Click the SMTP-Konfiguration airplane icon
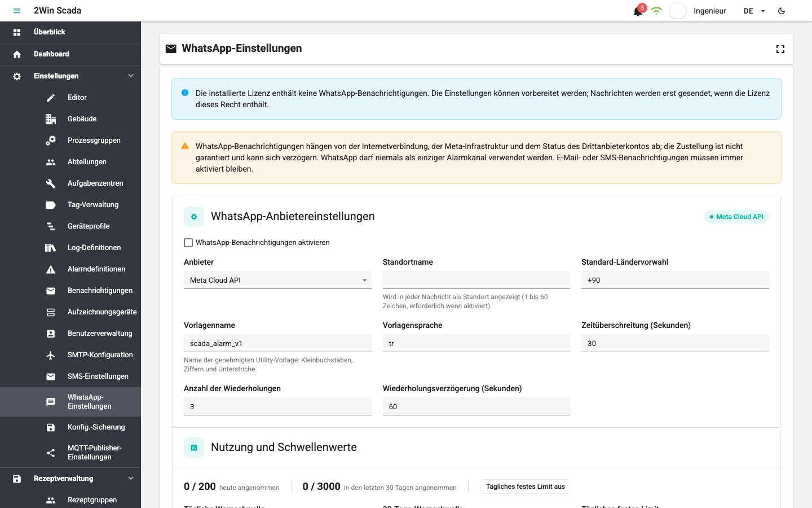812x508 pixels. (x=51, y=355)
